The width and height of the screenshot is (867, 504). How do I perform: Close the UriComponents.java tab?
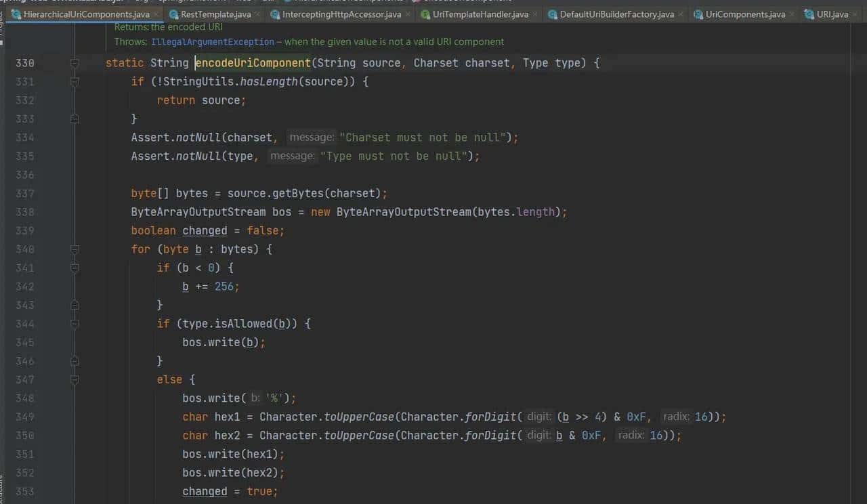coord(792,14)
